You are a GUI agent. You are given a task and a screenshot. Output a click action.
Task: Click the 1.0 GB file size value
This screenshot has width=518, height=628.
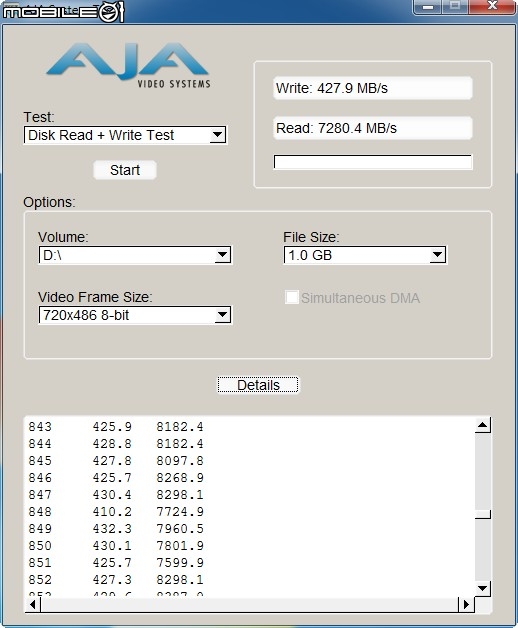pos(310,255)
